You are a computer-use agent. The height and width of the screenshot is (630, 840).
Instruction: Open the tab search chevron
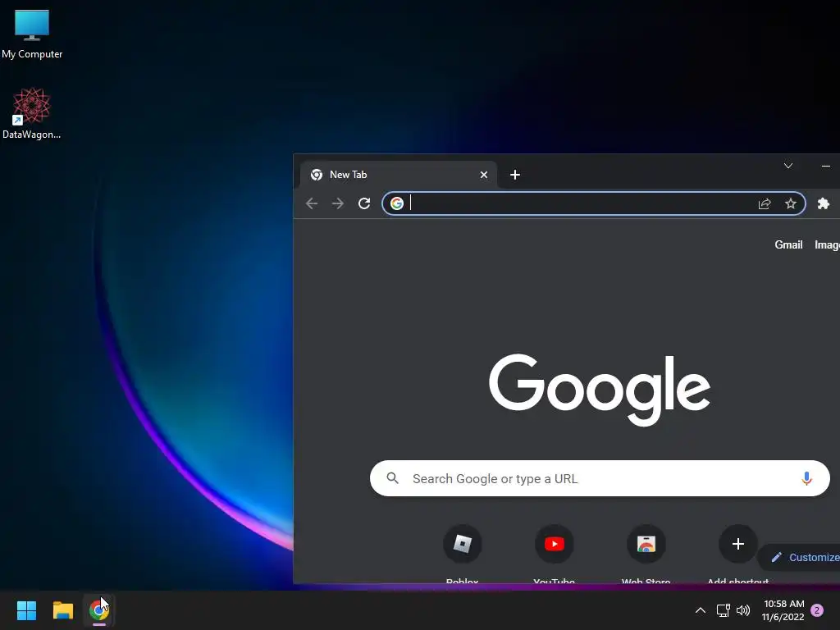788,166
